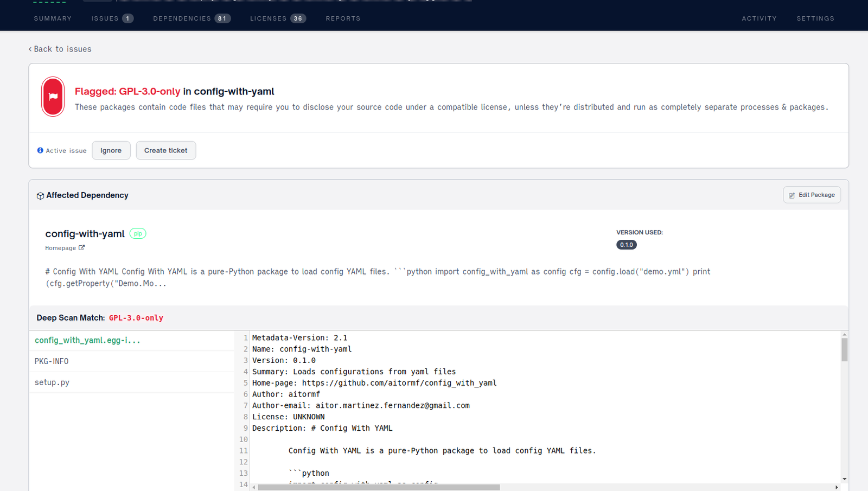Click the external link icon beside Homepage
This screenshot has width=868, height=491.
tap(82, 248)
